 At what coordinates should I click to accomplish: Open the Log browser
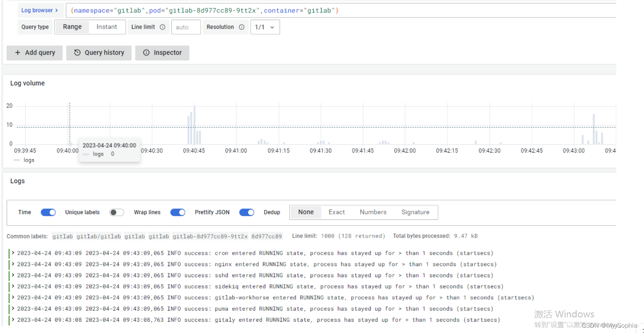coord(40,10)
